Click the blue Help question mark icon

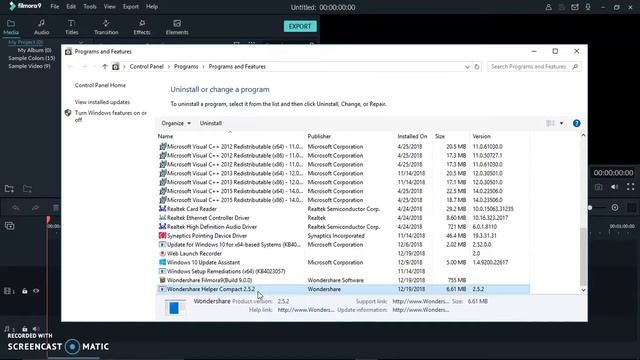(576, 123)
